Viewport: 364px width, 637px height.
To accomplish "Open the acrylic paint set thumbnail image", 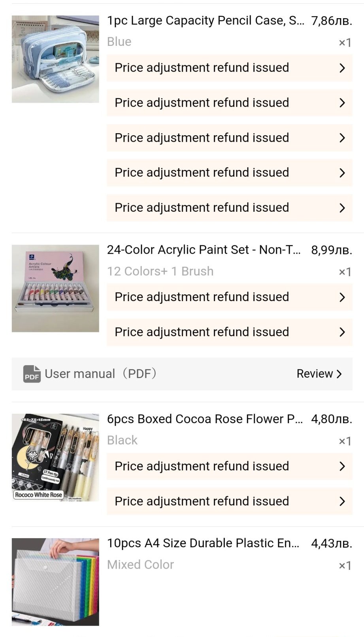I will point(55,288).
